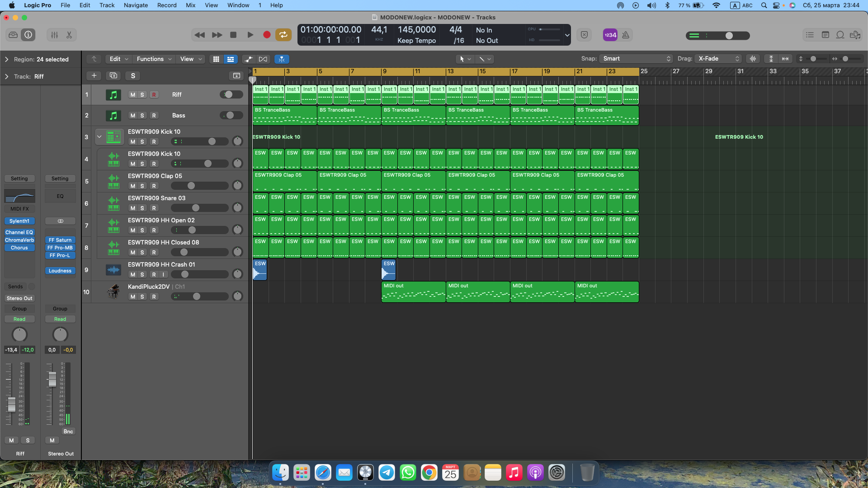The height and width of the screenshot is (488, 868).
Task: Enable input monitoring on the HH Crash 01 track
Action: point(163,275)
